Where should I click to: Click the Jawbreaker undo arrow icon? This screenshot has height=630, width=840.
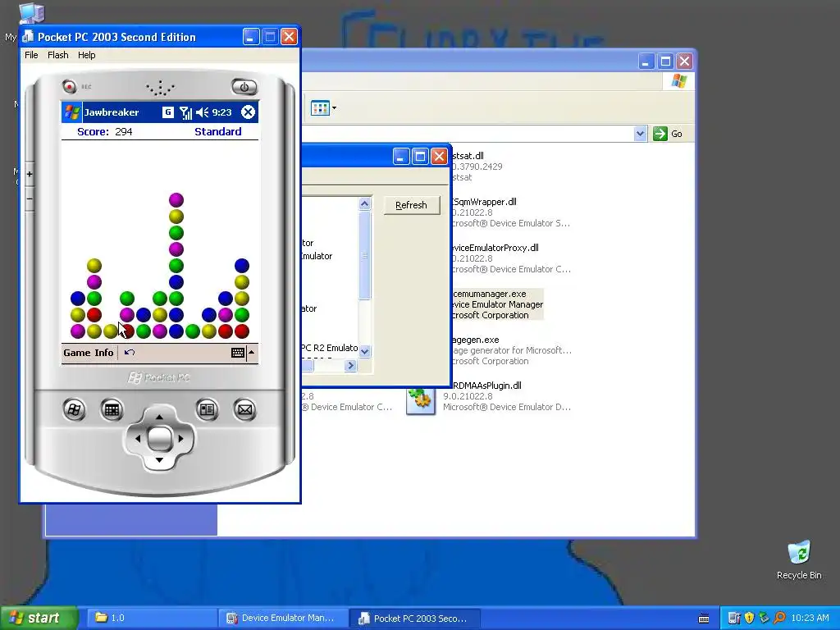click(x=130, y=353)
